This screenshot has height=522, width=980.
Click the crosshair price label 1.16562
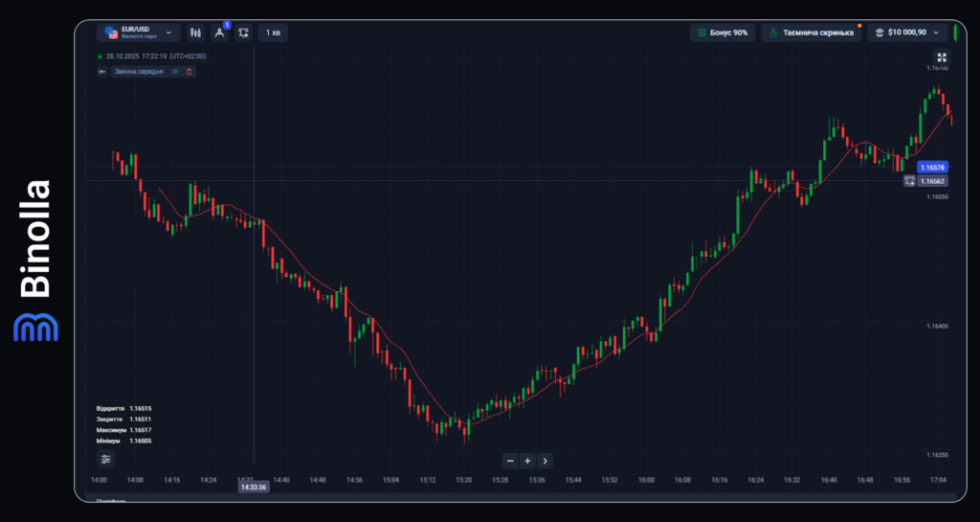coord(932,181)
